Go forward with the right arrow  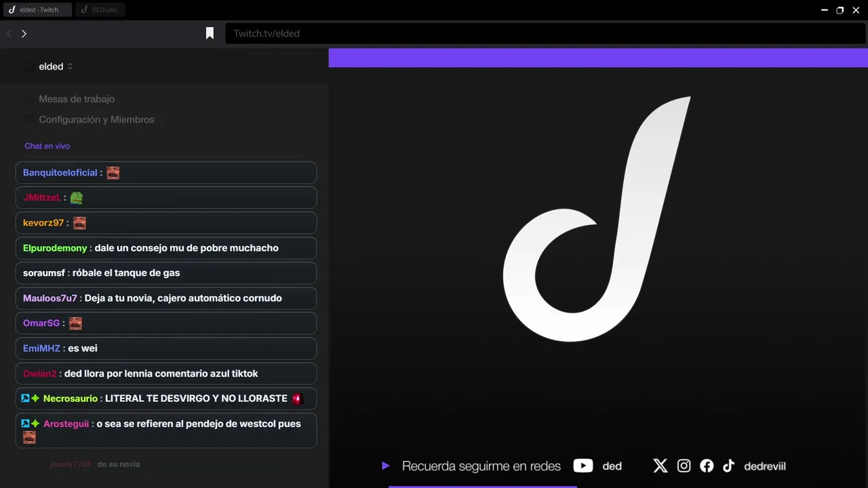click(24, 33)
